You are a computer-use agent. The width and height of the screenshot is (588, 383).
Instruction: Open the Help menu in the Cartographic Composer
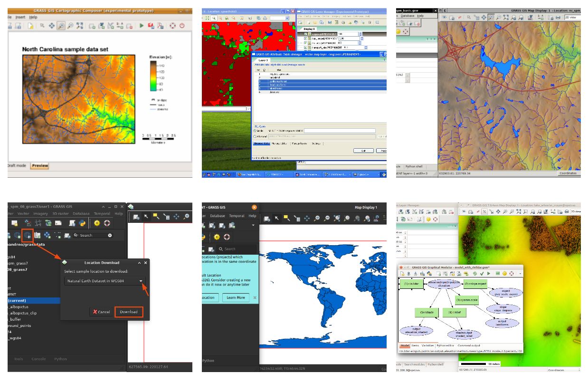click(x=33, y=17)
